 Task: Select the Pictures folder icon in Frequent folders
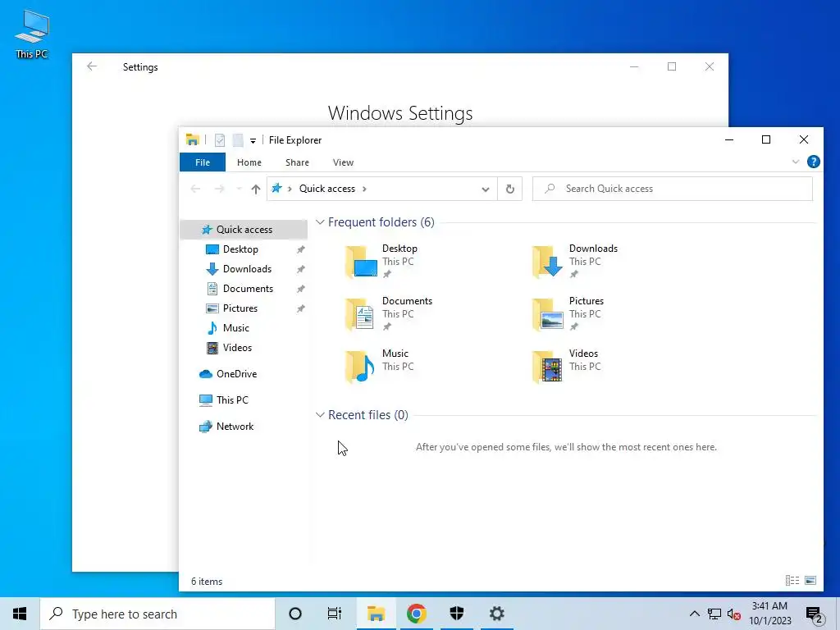click(547, 314)
